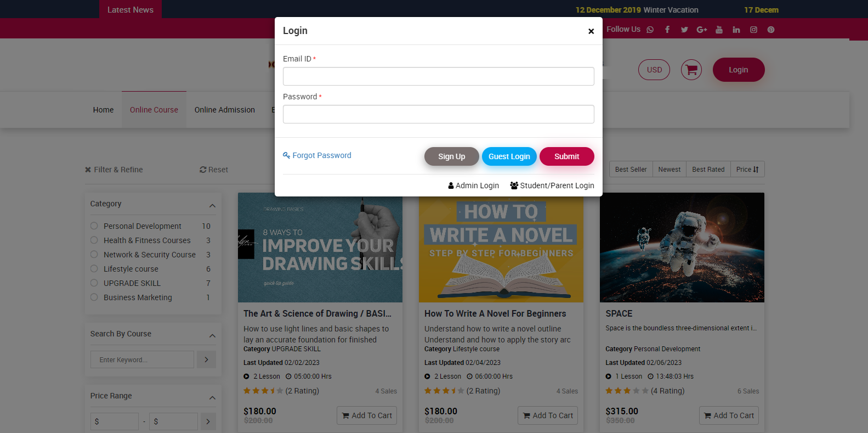The width and height of the screenshot is (868, 433).
Task: Select the Business Marketing category radio
Action: [x=94, y=297]
